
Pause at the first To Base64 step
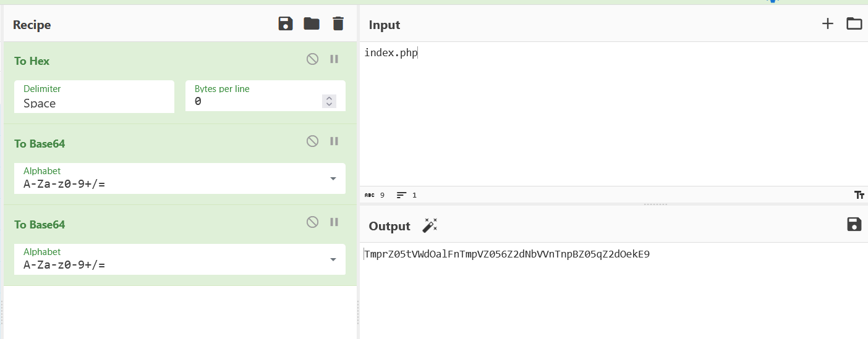point(334,141)
